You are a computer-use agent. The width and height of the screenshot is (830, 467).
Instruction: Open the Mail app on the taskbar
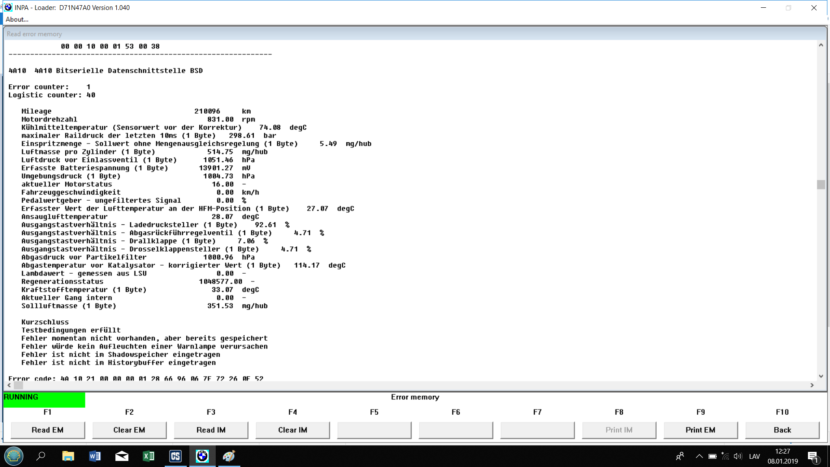click(122, 455)
